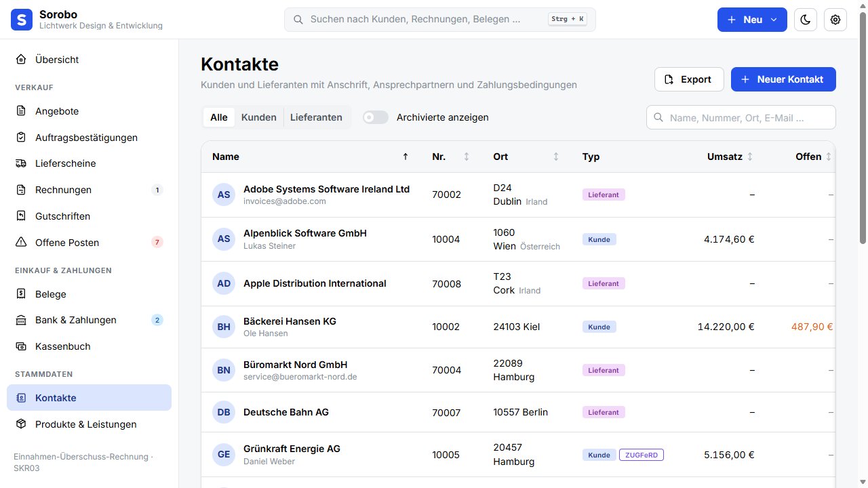Select the Lieferanten filter tab
868x488 pixels.
click(x=316, y=117)
